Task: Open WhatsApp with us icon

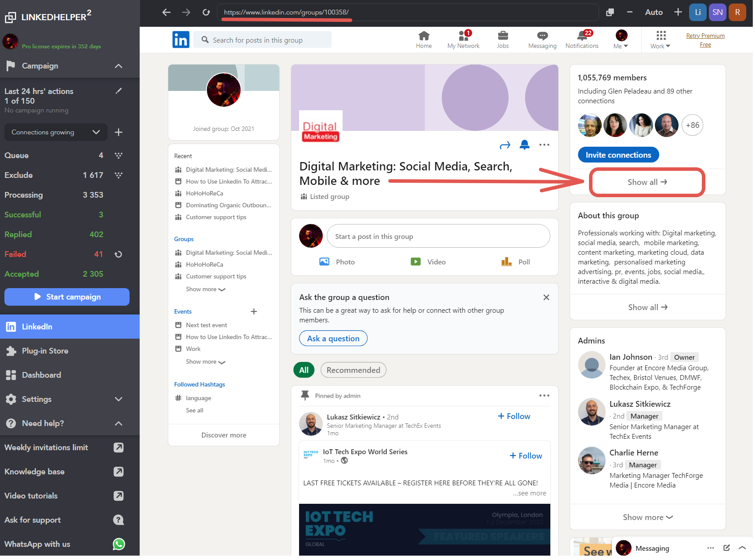Action: (x=119, y=544)
